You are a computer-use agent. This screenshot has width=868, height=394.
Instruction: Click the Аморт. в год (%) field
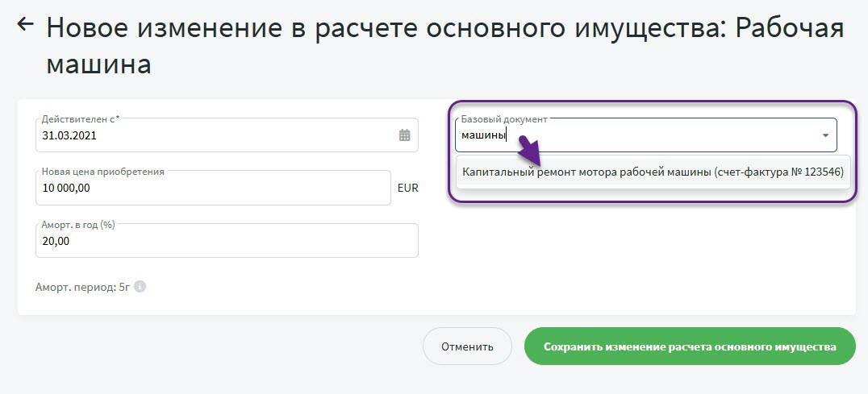(x=226, y=241)
